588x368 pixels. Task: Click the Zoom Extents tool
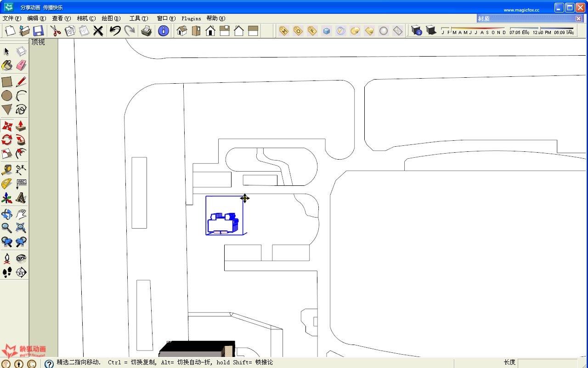[x=21, y=228]
